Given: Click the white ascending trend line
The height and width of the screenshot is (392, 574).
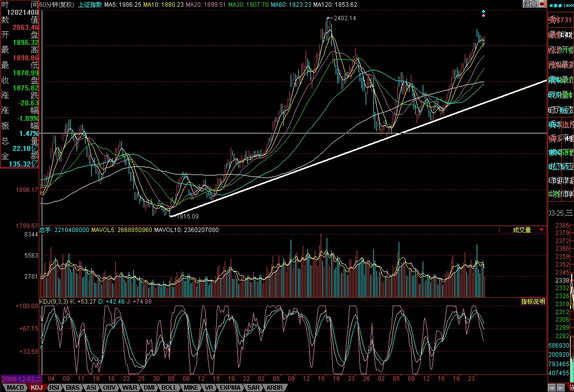Looking at the screenshot, I should [x=359, y=148].
